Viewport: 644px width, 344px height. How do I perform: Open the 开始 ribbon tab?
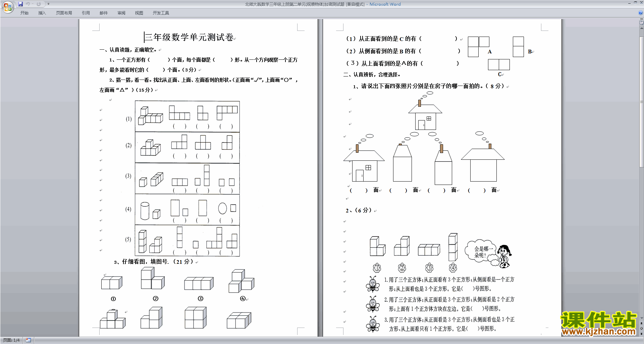(x=24, y=13)
